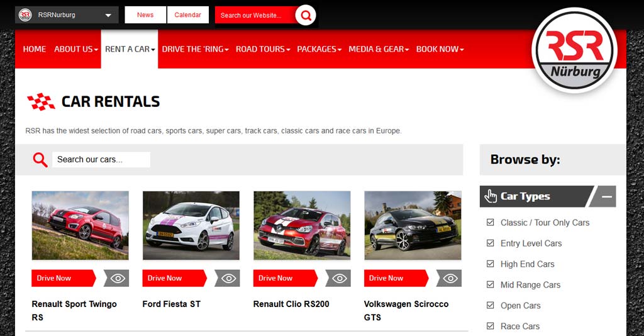Open the Drive The 'Ring dropdown menu
The height and width of the screenshot is (336, 644).
(195, 49)
